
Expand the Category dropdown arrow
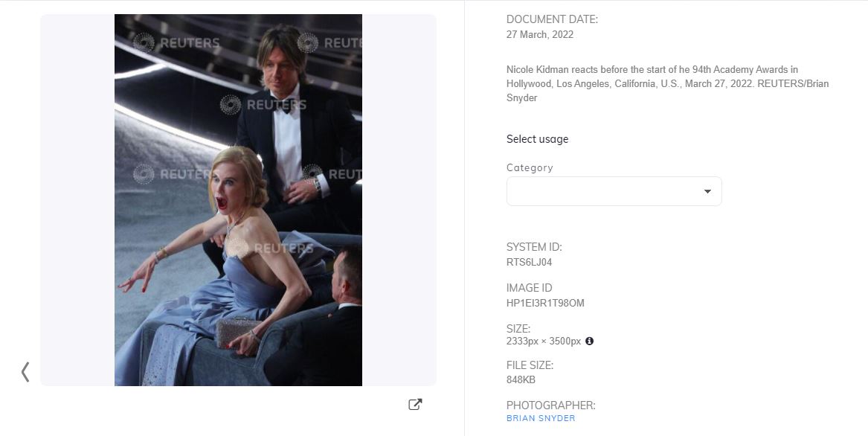pyautogui.click(x=707, y=192)
